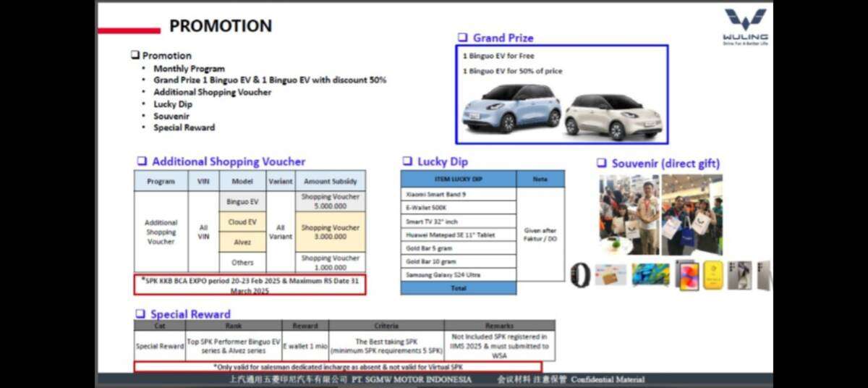Click the Top SPK Performer rank cell

point(234,346)
